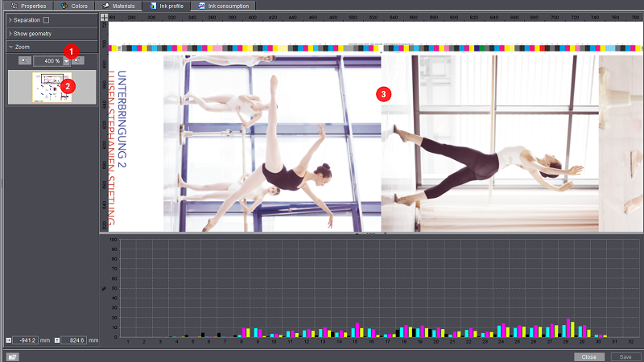Viewport: 644px width, 362px height.
Task: Click the horizontal position icon beside -941.2
Action: coord(9,340)
